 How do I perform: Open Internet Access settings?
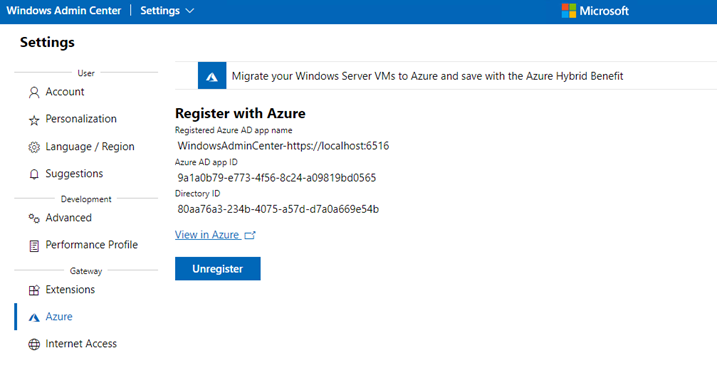click(81, 344)
